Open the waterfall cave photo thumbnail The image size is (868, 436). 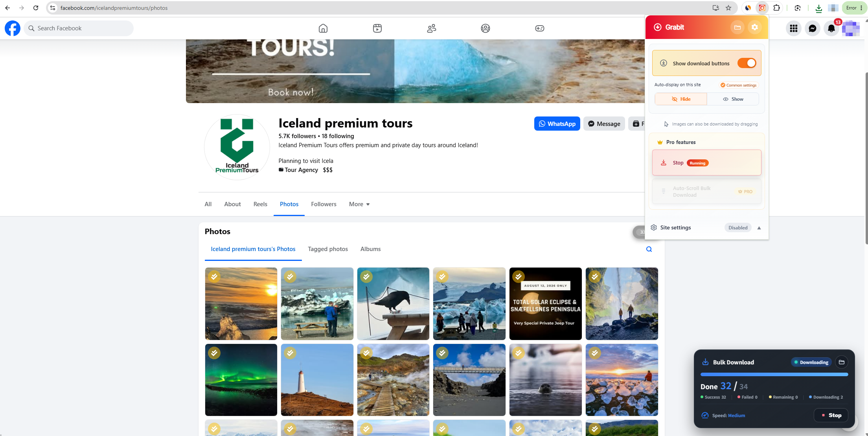click(622, 304)
